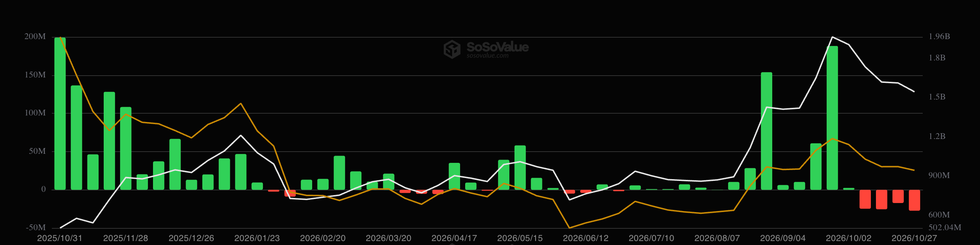Image resolution: width=980 pixels, height=245 pixels.
Task: Click the 600M right axis label
Action: 939,215
